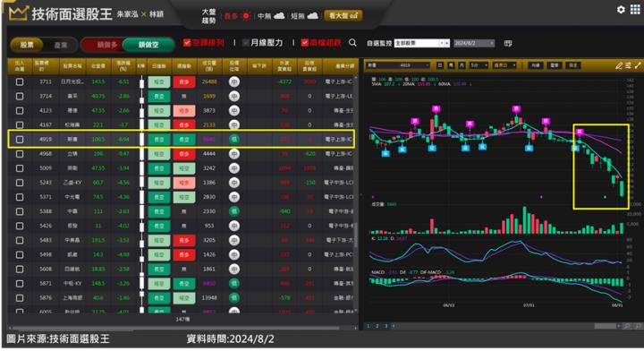Select the trend line tool in chart toolbar

point(638,65)
